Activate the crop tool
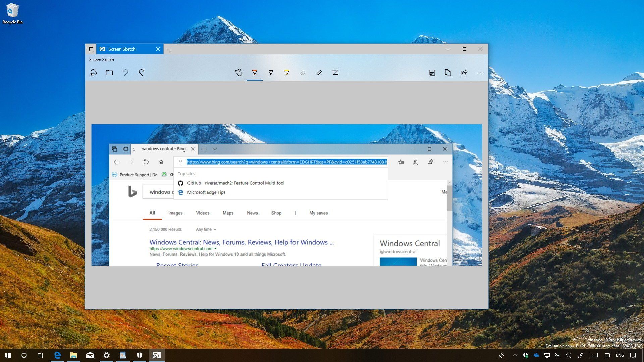 coord(335,73)
